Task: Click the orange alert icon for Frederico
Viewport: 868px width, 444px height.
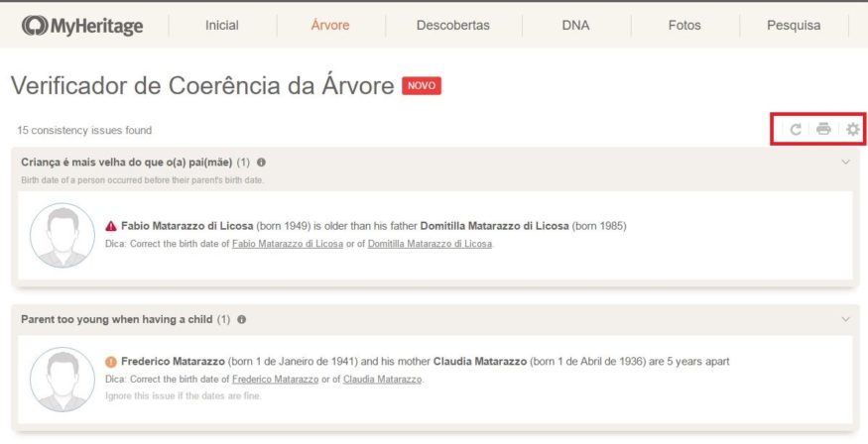Action: [111, 362]
